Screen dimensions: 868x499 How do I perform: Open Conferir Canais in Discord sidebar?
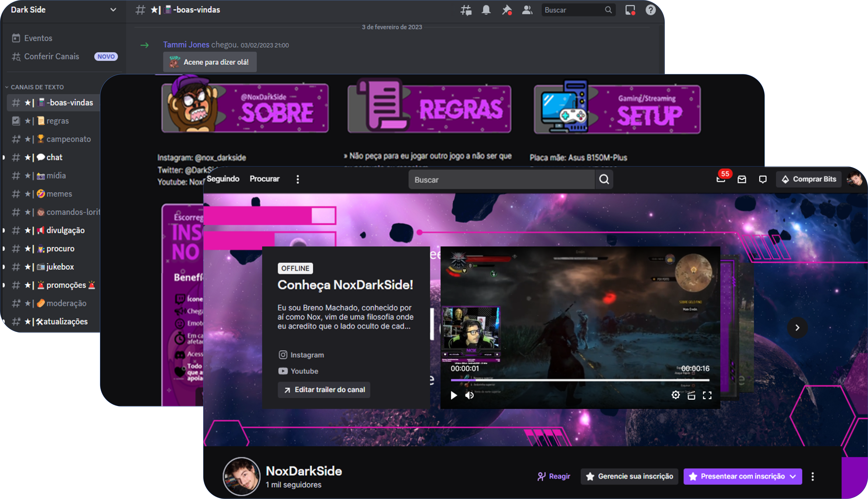pos(45,56)
